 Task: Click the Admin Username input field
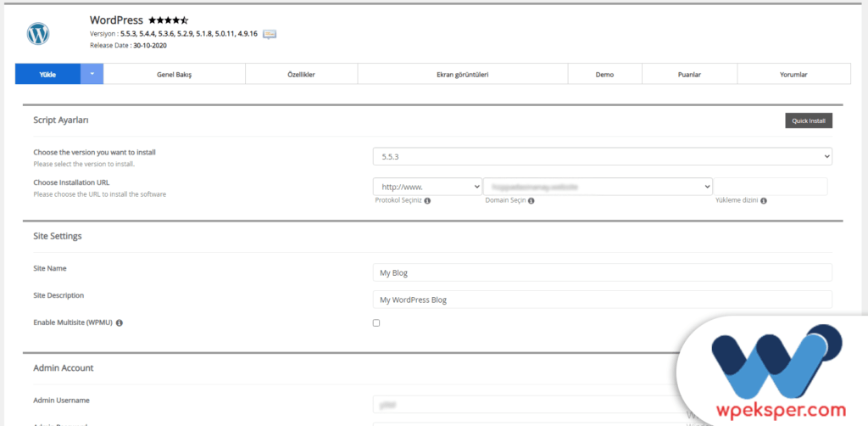tap(529, 405)
